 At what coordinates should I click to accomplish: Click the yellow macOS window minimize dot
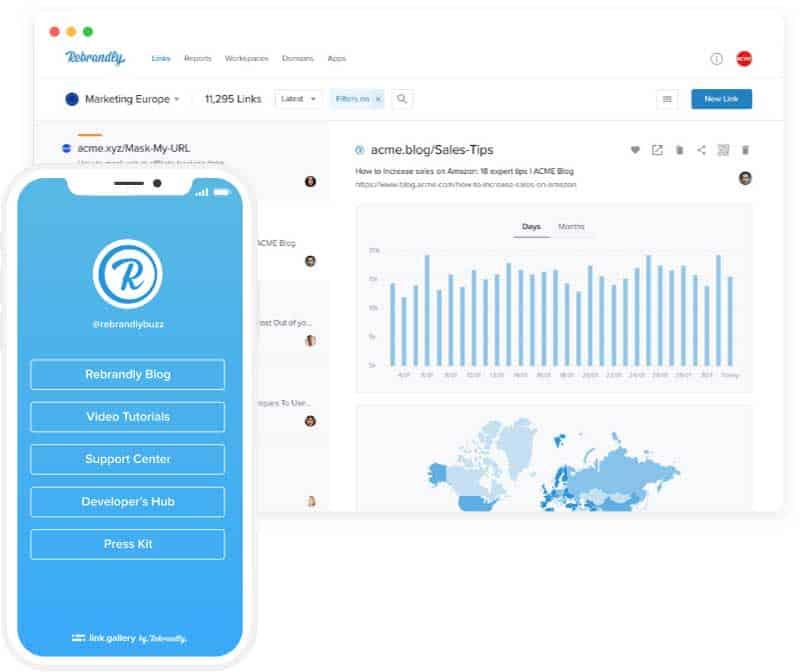pyautogui.click(x=71, y=32)
